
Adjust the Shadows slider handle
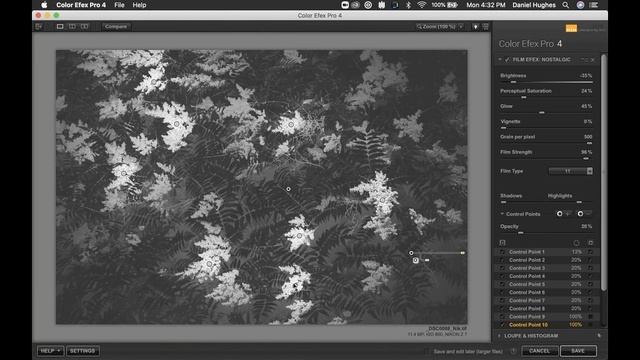tap(503, 202)
